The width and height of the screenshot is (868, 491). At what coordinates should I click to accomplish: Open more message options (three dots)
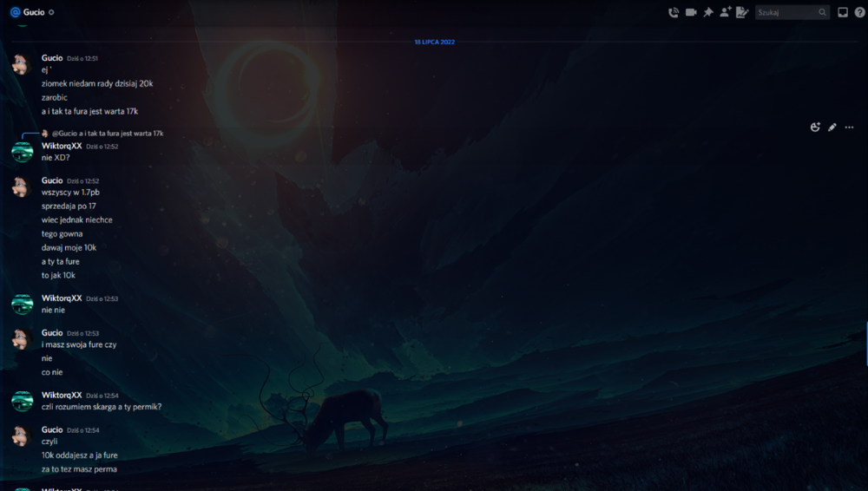coord(849,128)
